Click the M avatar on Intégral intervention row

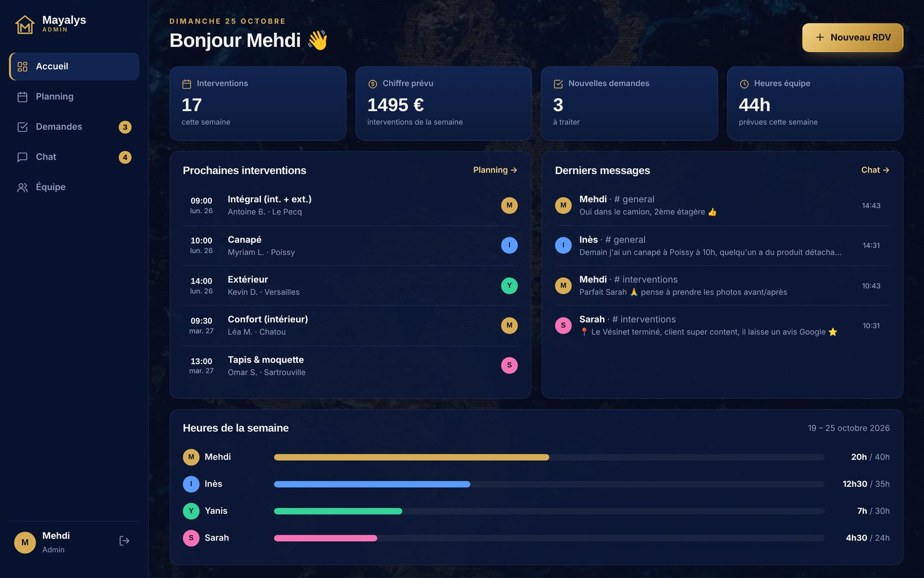509,205
